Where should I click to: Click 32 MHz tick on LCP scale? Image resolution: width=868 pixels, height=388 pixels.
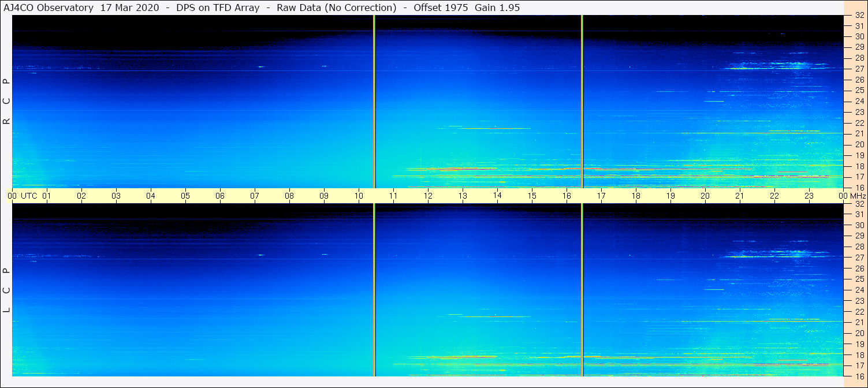[x=859, y=204]
